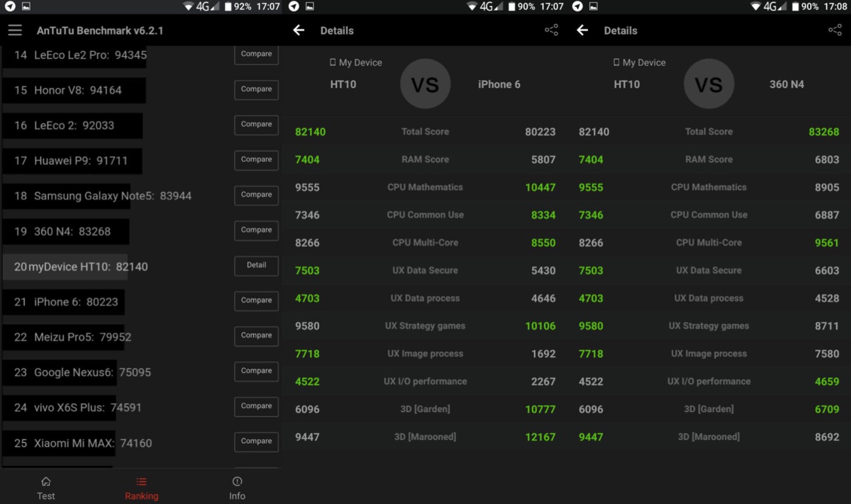Tap the VS badge beside iPhone 6
851x504 pixels.
click(x=425, y=84)
